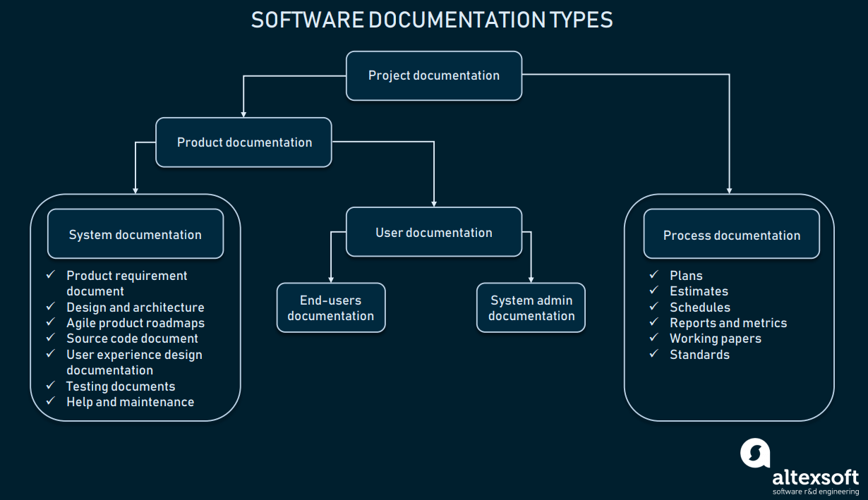Select the User documentation node
This screenshot has height=500, width=868.
pos(433,232)
